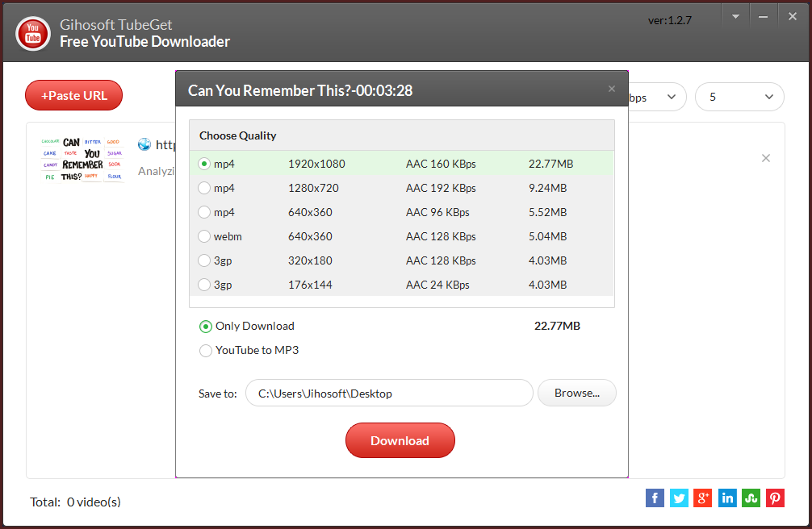Screen dimensions: 812x529
Task: Select mp4 1280x720 quality option
Action: tap(205, 189)
